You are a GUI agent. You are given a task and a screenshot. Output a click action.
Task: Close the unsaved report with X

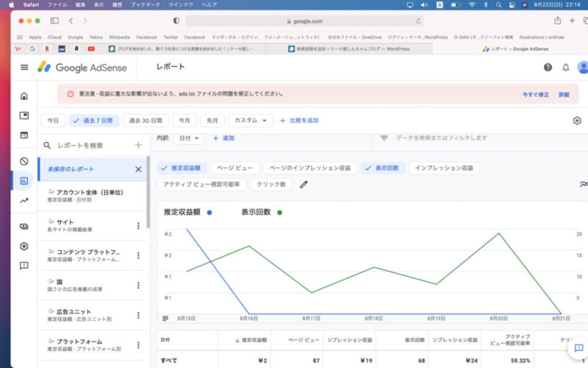tap(137, 169)
